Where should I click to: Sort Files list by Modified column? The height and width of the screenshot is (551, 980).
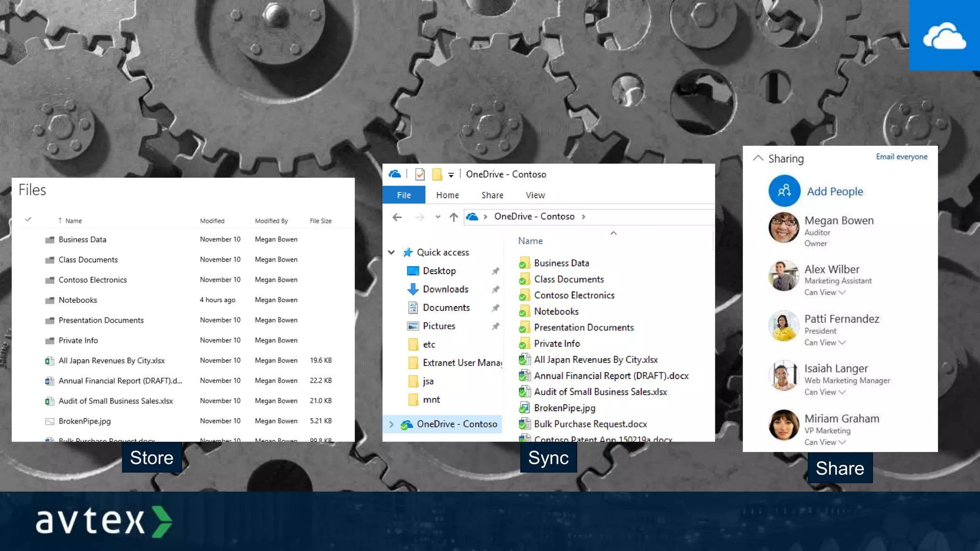pos(212,220)
